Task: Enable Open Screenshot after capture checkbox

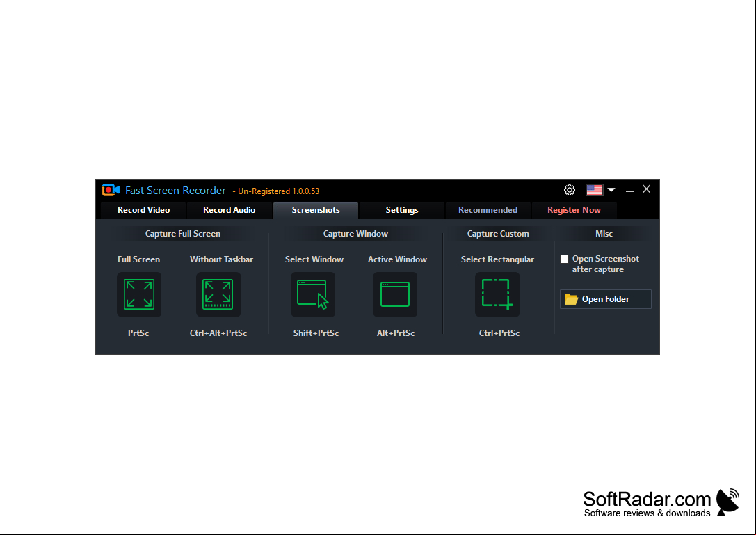Action: [x=564, y=259]
